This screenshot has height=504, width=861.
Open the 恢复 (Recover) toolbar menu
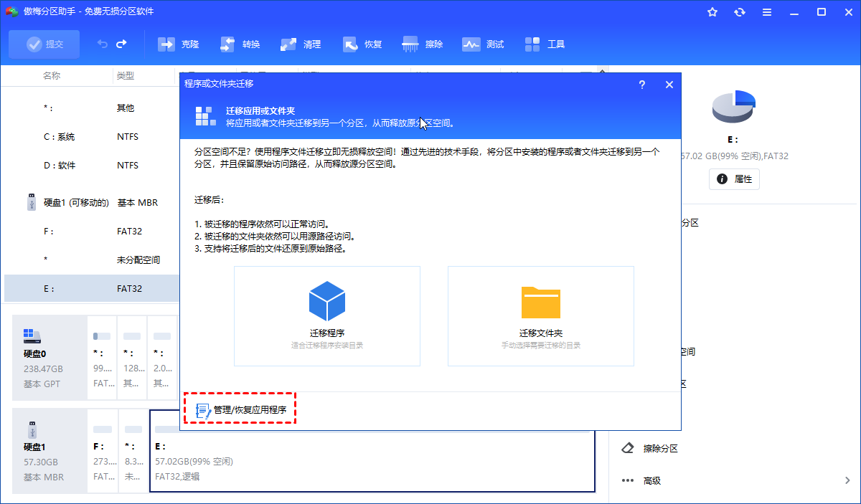tap(362, 44)
